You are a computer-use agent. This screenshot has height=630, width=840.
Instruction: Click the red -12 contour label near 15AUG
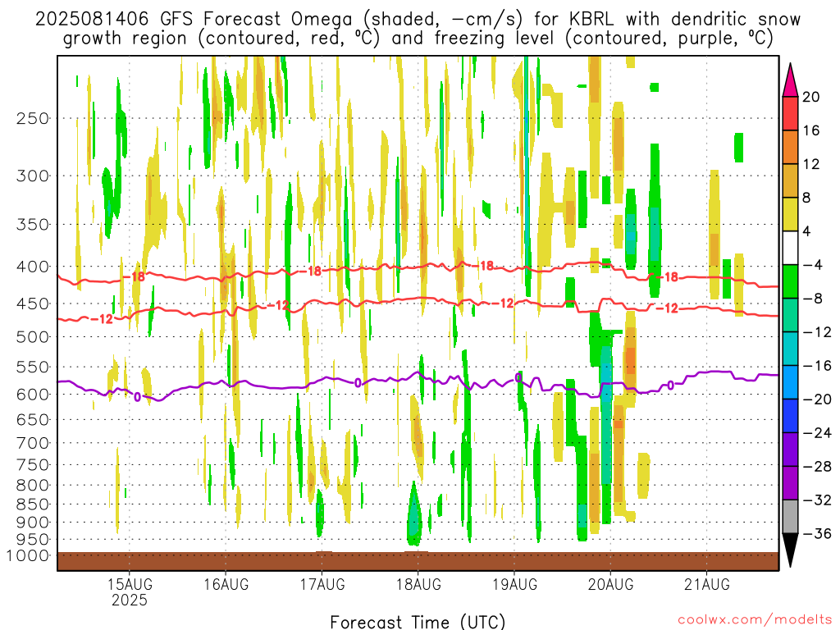102,319
